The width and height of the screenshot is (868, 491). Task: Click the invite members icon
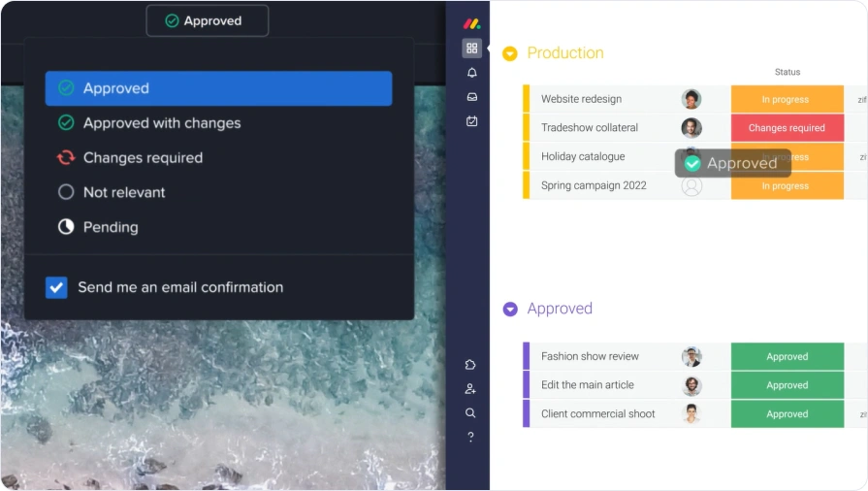click(470, 389)
